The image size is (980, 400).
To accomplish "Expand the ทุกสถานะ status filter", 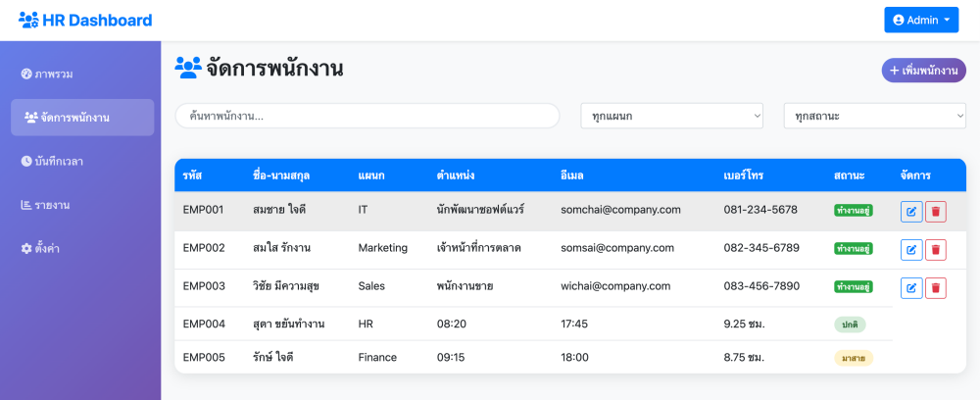I will click(875, 116).
